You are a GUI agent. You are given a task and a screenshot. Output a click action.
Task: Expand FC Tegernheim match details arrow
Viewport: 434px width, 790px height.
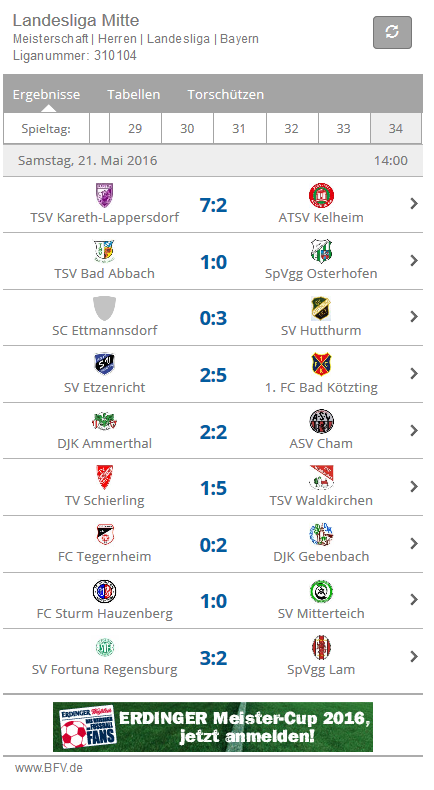coord(414,544)
